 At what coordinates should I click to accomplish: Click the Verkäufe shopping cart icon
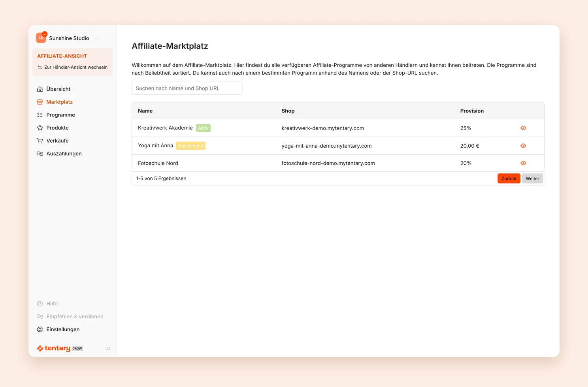pos(40,141)
